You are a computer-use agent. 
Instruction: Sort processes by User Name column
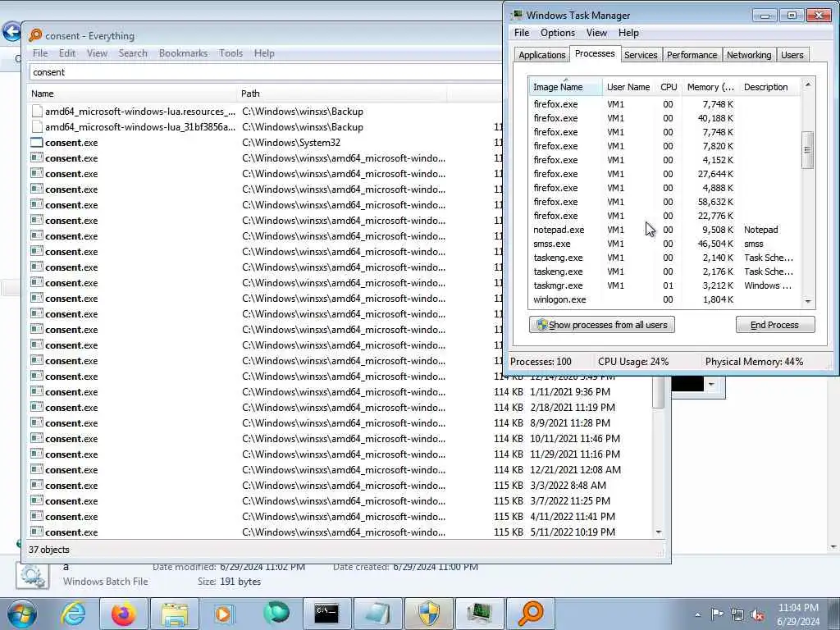pyautogui.click(x=628, y=87)
